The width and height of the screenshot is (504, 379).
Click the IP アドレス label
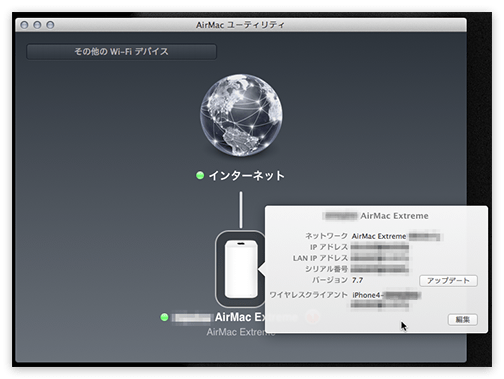pyautogui.click(x=329, y=247)
